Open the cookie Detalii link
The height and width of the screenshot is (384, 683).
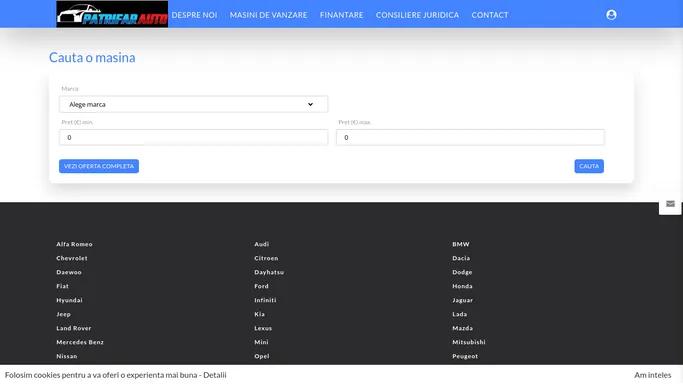tap(215, 375)
